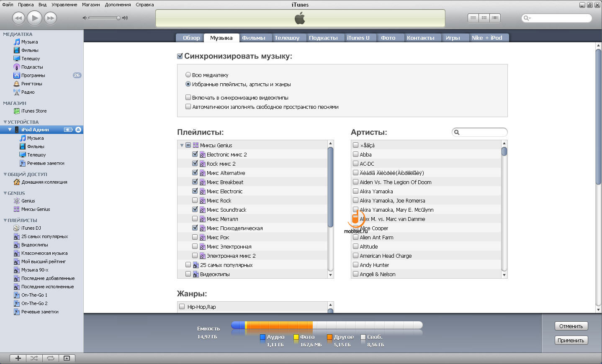
Task: Switch to the Фильмы tab
Action: pyautogui.click(x=254, y=38)
